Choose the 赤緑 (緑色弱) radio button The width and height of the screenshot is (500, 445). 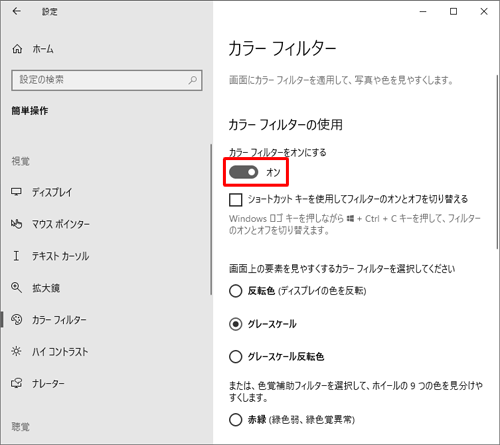click(236, 419)
